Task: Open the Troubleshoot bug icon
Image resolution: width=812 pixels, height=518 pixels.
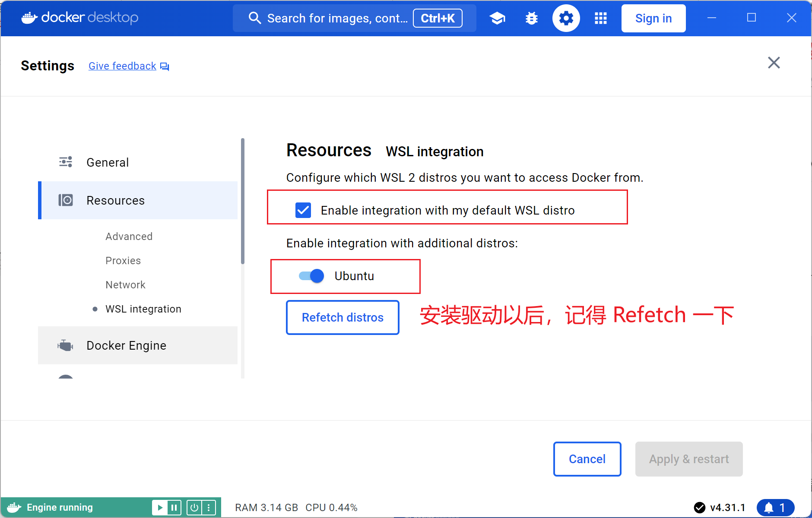Action: click(x=532, y=18)
